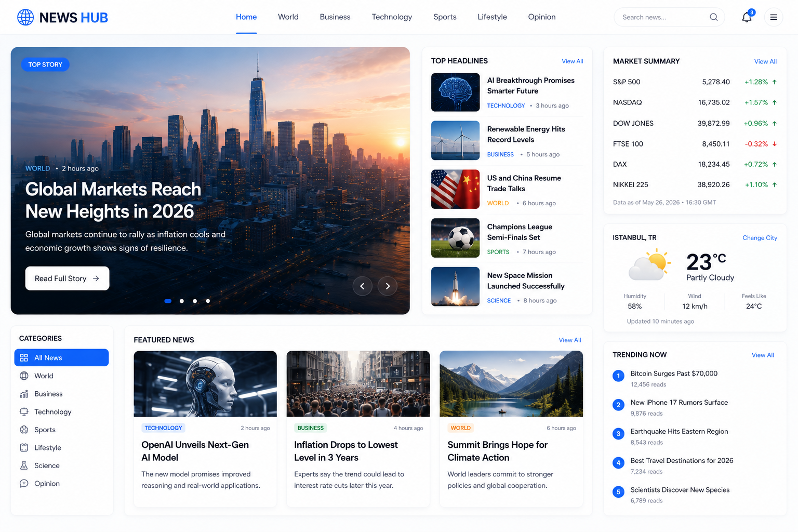Click the search magnifier icon
This screenshot has width=798, height=532.
714,17
